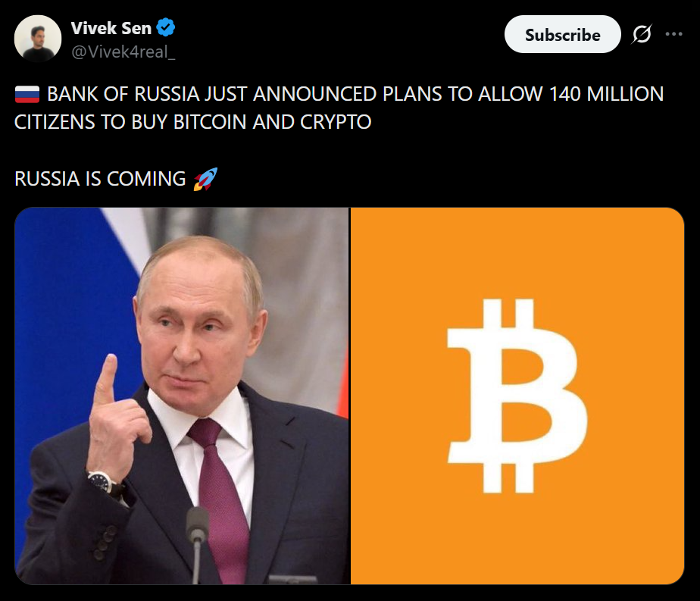This screenshot has height=601, width=700.
Task: Click the CITIZENS TO BUY BITCOIN line
Action: [193, 122]
